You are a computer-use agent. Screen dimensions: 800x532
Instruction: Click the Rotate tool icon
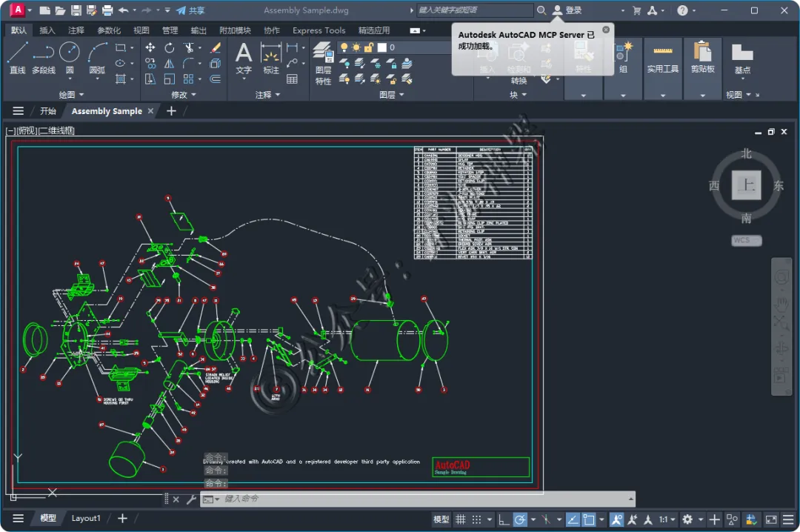(170, 47)
